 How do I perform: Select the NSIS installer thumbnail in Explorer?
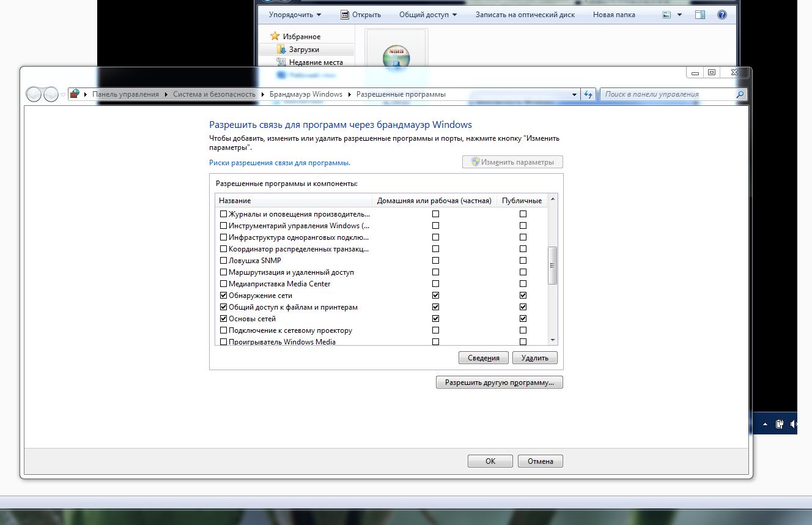pos(396,57)
